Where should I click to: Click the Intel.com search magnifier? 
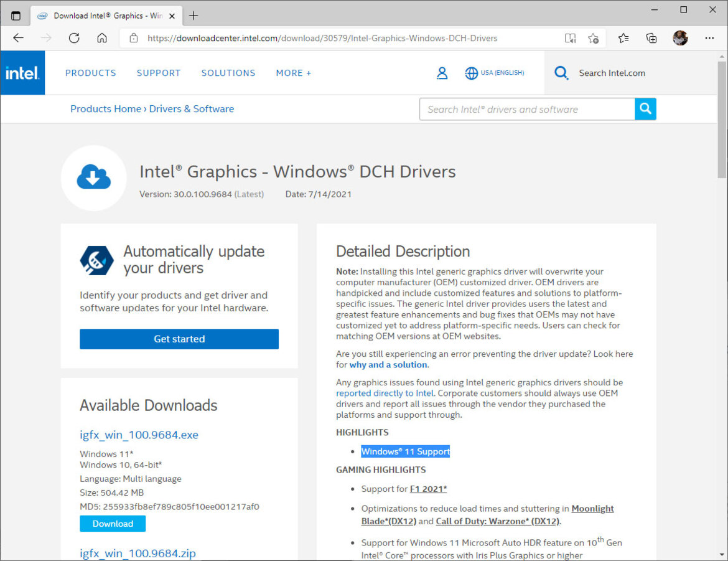561,73
